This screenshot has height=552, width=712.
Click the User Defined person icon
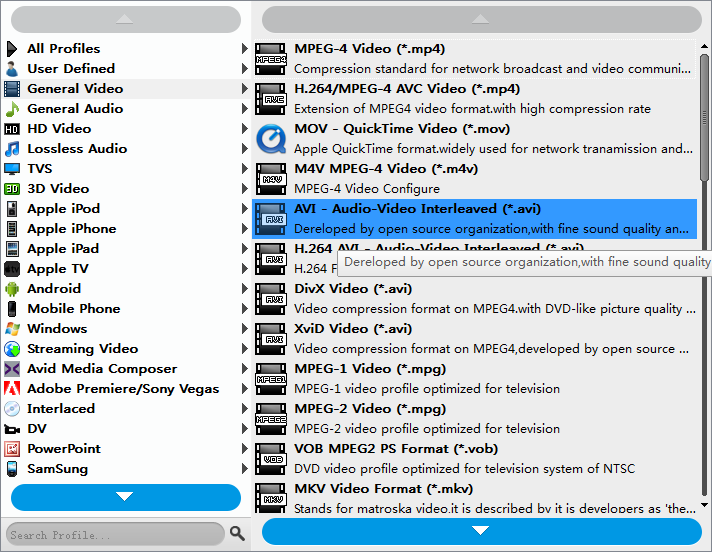[x=12, y=69]
